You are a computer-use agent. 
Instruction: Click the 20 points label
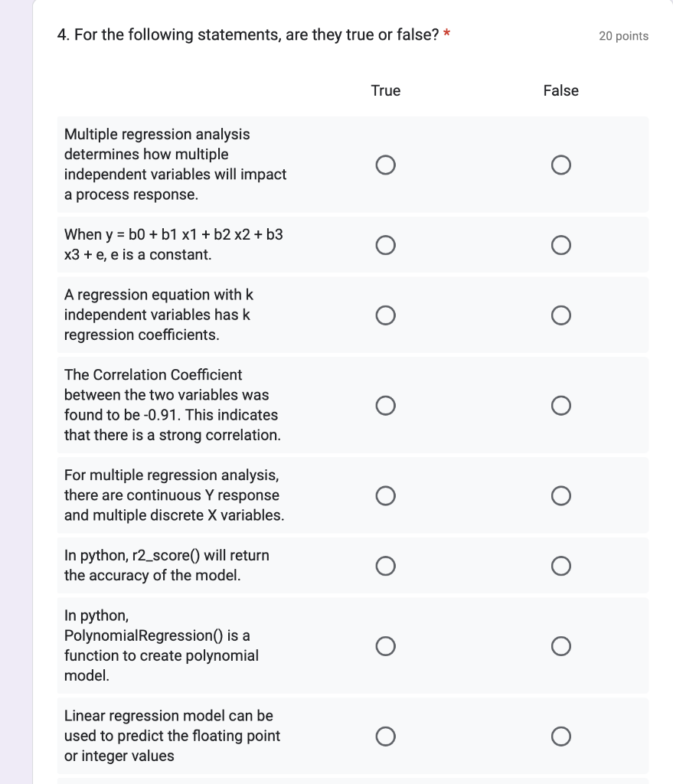[623, 36]
